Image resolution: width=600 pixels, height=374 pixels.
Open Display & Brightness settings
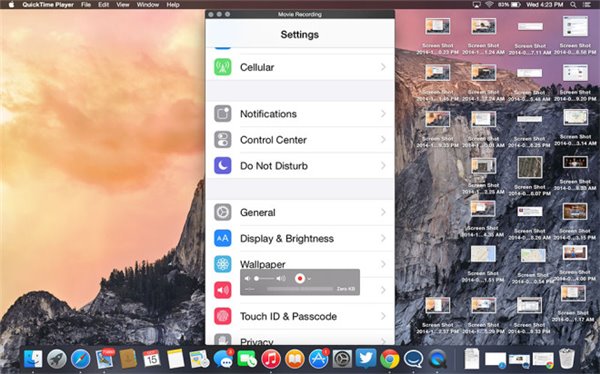pos(300,238)
